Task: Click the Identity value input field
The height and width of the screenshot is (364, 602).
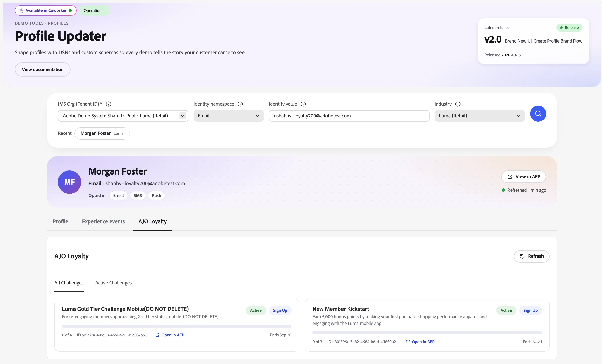Action: (349, 116)
